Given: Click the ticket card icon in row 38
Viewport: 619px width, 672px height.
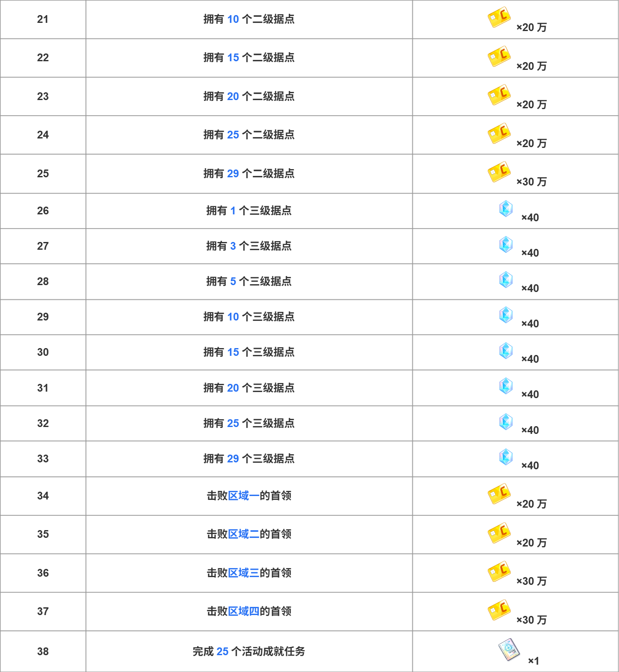Looking at the screenshot, I should (509, 650).
